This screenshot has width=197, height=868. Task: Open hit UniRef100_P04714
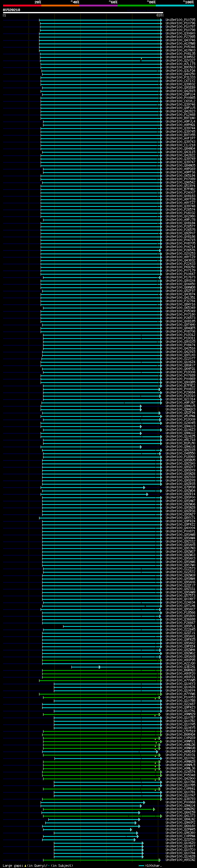tap(180, 247)
